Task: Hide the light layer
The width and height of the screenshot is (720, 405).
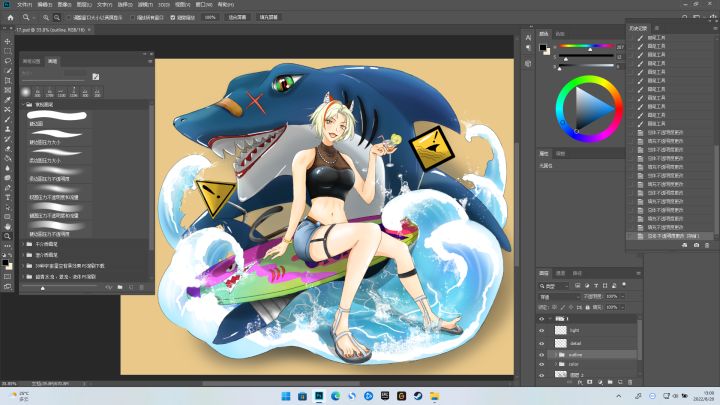Action: click(541, 329)
